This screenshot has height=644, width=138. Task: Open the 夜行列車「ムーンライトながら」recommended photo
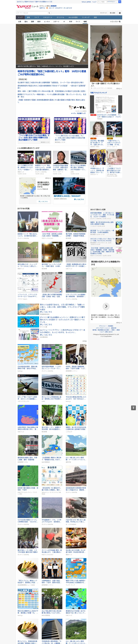coord(52,252)
